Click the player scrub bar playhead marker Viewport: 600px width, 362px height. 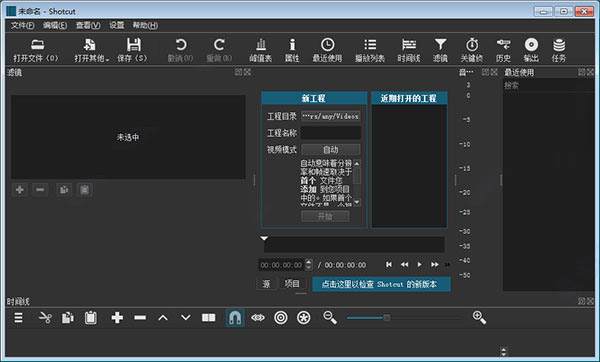(x=264, y=238)
